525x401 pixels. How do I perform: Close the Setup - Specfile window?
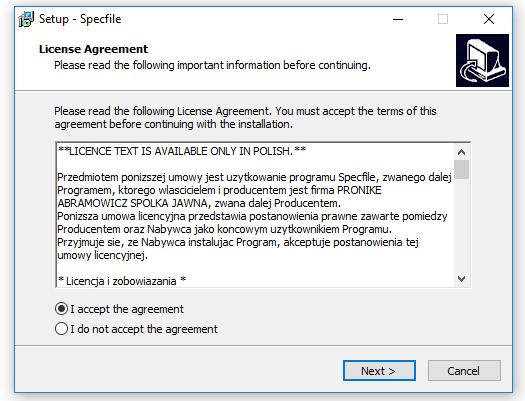(489, 19)
